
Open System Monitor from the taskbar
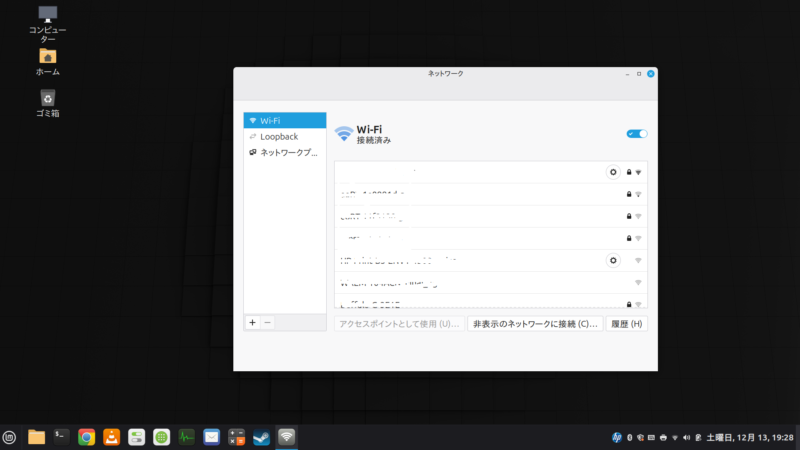pyautogui.click(x=187, y=437)
